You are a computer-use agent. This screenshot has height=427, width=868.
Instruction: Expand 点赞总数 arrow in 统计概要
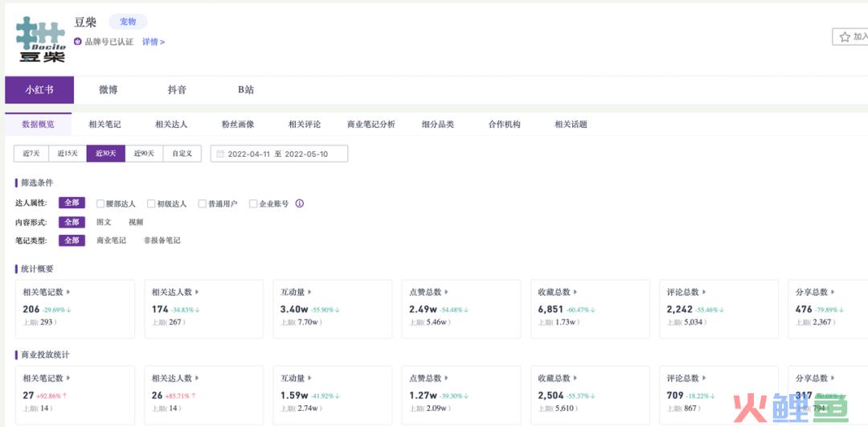click(x=447, y=292)
